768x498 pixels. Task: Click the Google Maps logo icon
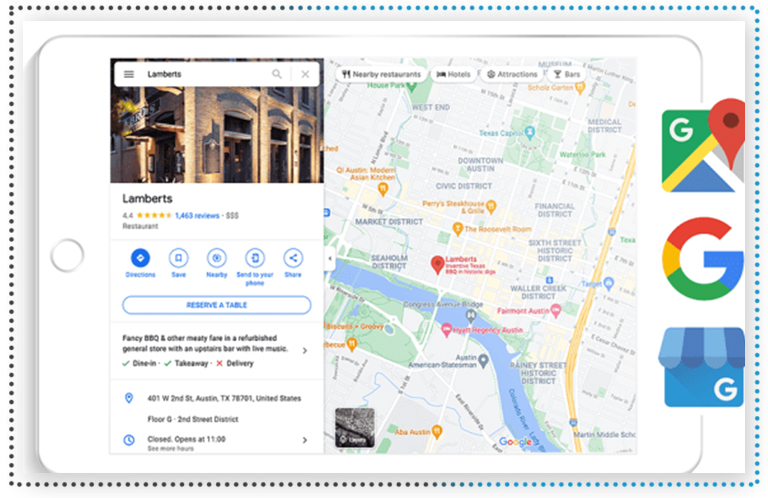pyautogui.click(x=703, y=145)
